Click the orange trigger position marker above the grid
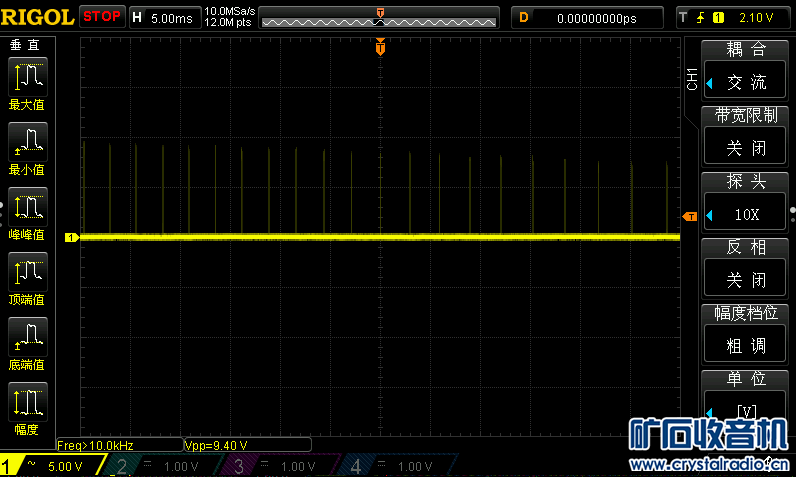The image size is (796, 477). pyautogui.click(x=380, y=47)
